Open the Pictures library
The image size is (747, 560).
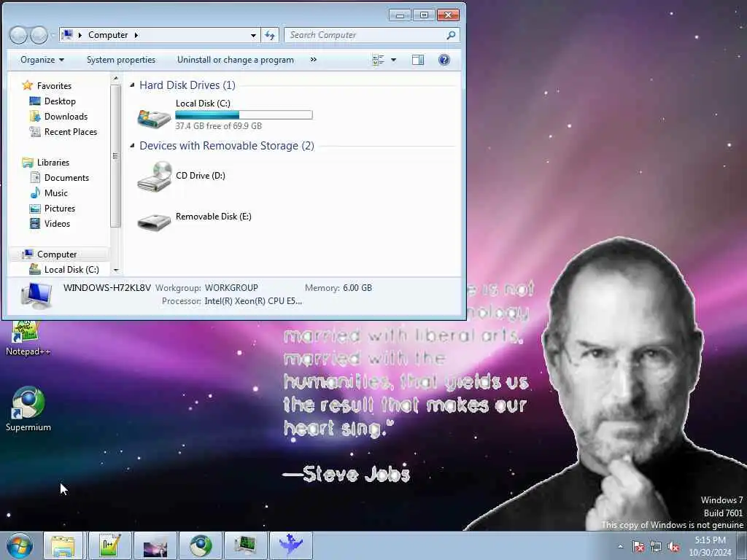click(x=53, y=208)
